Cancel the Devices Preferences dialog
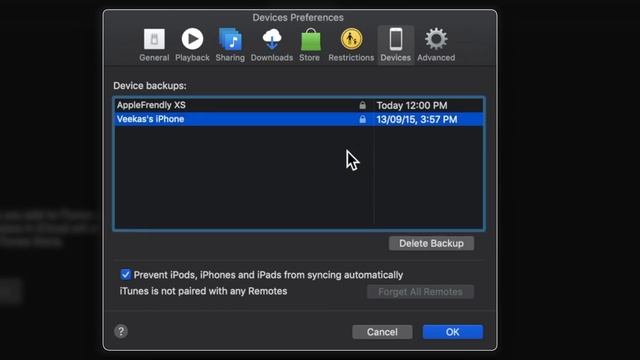 (382, 332)
